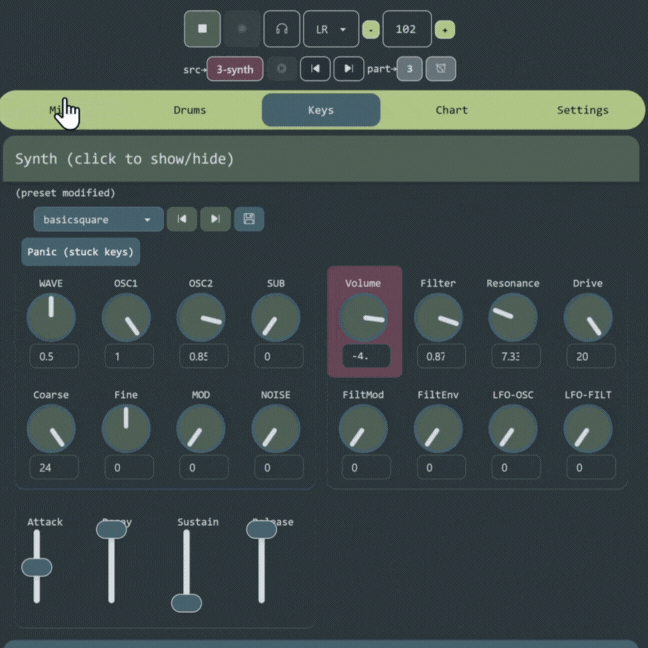648x648 pixels.
Task: Switch to the Drums tab
Action: (191, 110)
